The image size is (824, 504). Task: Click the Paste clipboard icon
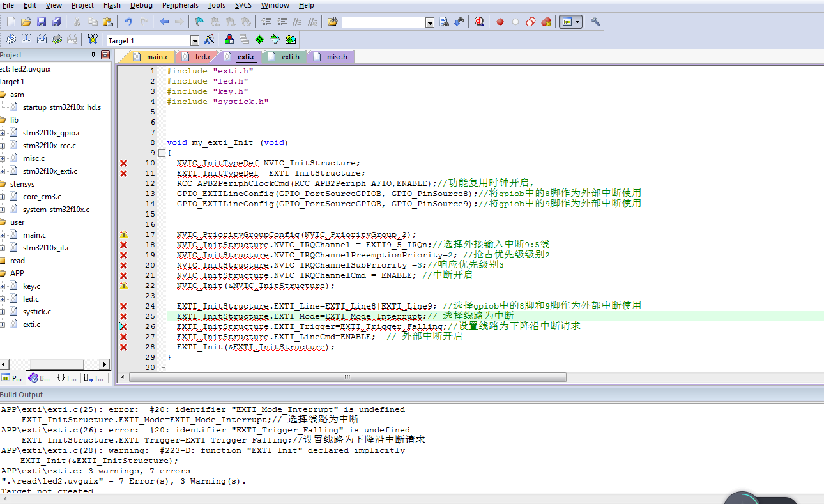[107, 22]
